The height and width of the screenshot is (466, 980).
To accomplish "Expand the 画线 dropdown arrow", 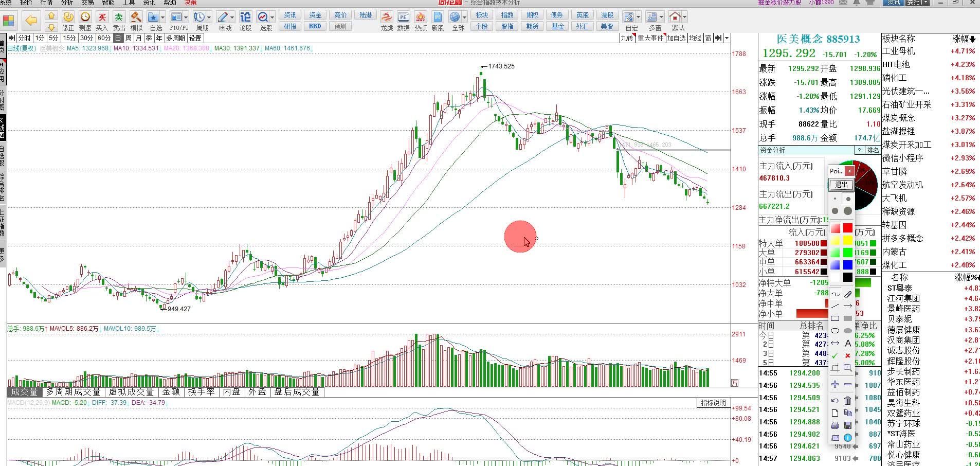I will tap(232, 17).
